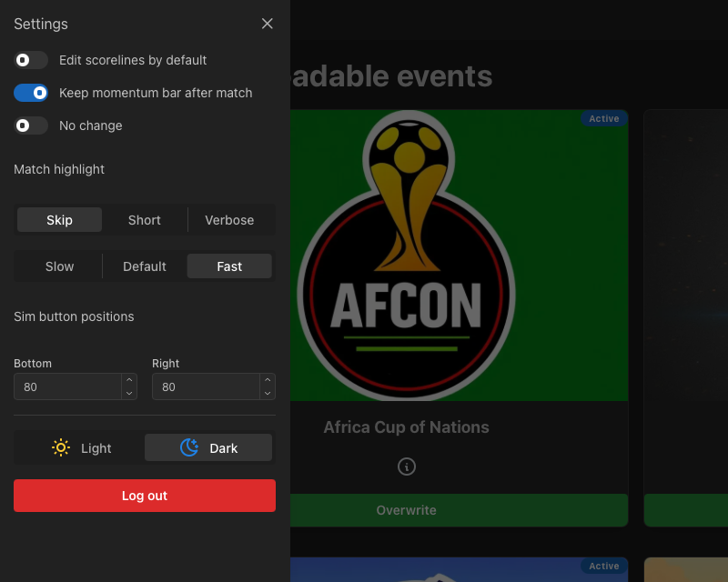
Task: Click the moon icon for Dark theme
Action: click(x=189, y=447)
